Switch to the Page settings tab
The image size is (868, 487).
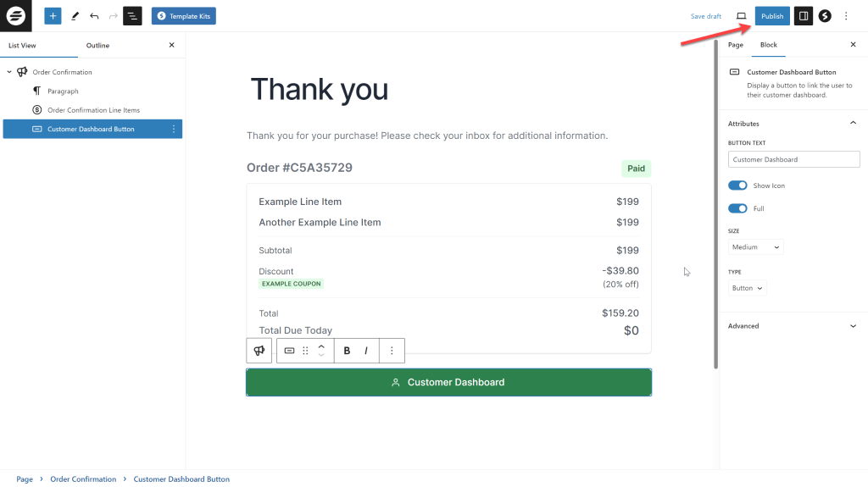tap(736, 45)
